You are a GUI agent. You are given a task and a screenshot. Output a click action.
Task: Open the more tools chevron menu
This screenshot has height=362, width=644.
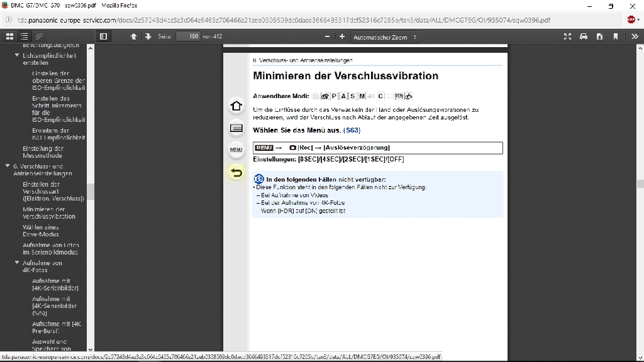click(635, 36)
